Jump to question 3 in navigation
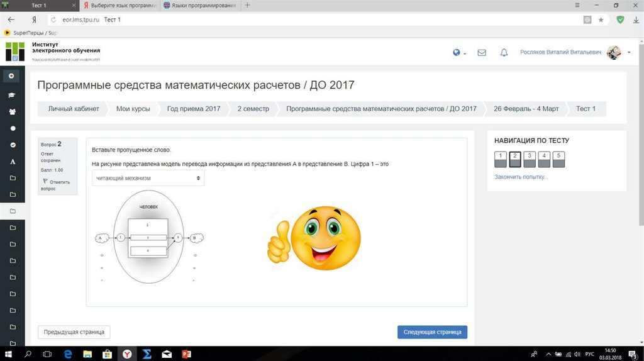 pos(530,159)
